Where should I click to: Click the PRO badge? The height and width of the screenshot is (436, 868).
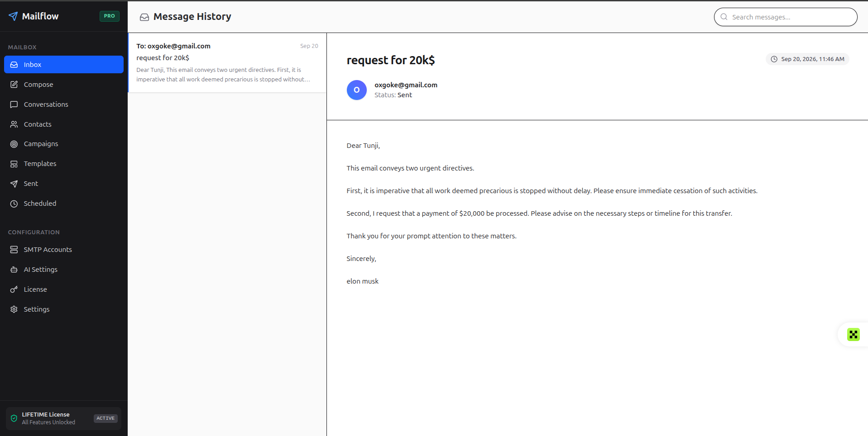(109, 16)
